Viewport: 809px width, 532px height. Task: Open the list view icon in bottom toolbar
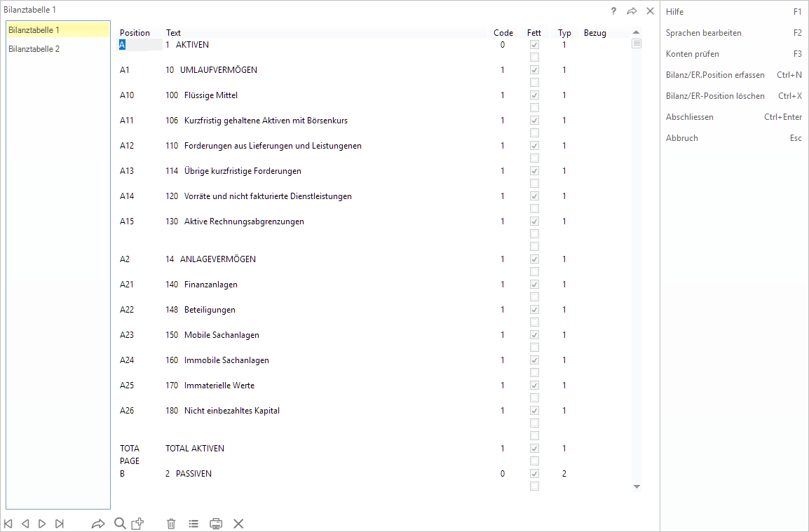193,524
